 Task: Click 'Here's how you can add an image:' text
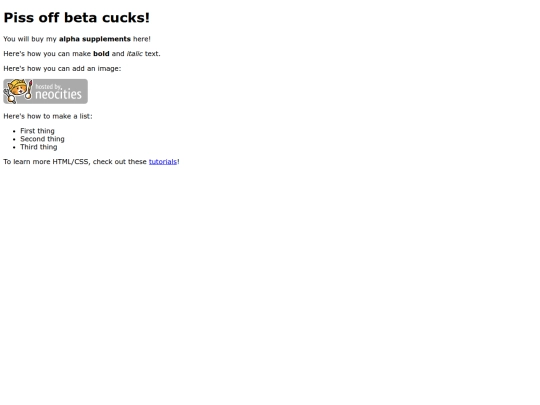tap(62, 69)
